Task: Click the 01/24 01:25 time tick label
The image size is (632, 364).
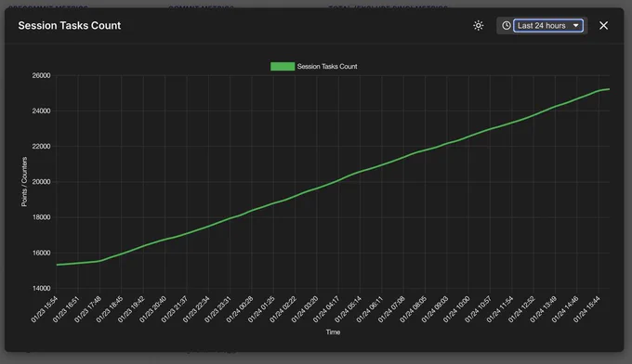Action: pyautogui.click(x=261, y=309)
